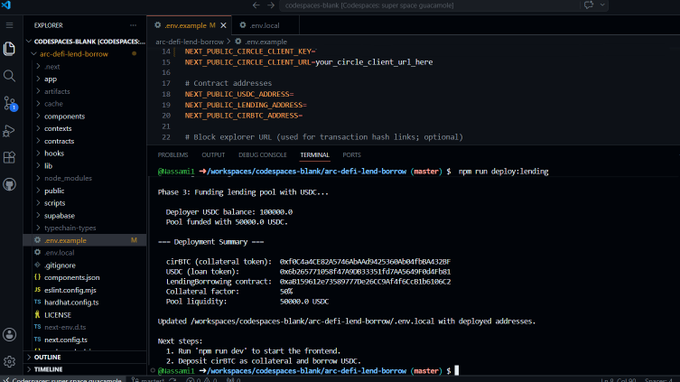
Task: Expand the scripts folder
Action: click(x=85, y=203)
